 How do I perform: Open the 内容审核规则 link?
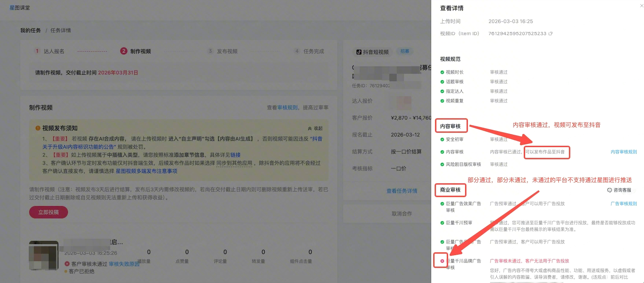pyautogui.click(x=623, y=152)
